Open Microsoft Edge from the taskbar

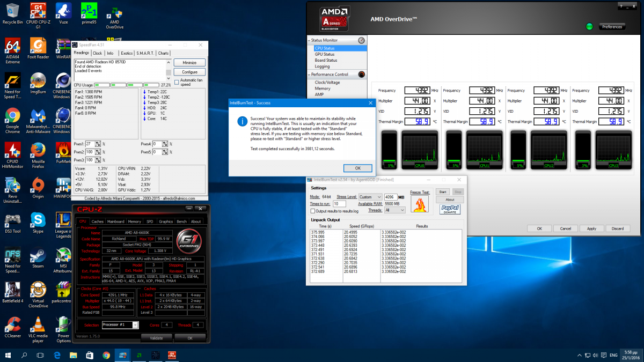(x=56, y=355)
